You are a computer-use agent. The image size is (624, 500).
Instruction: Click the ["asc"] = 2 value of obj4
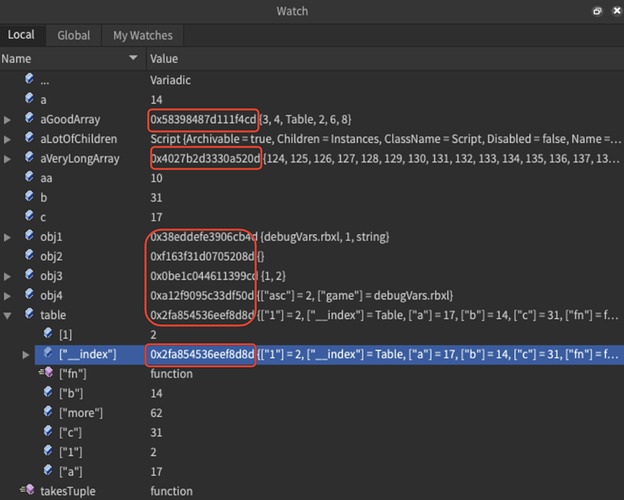point(285,295)
